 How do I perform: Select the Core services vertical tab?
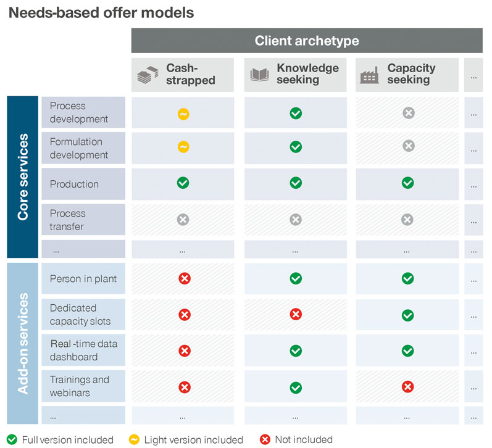pyautogui.click(x=23, y=176)
